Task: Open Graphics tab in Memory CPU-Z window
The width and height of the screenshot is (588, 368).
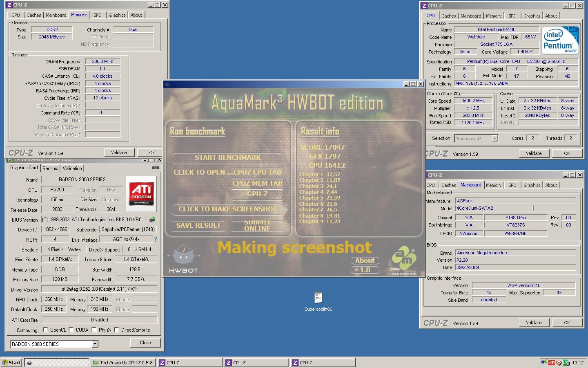Action: pos(117,15)
